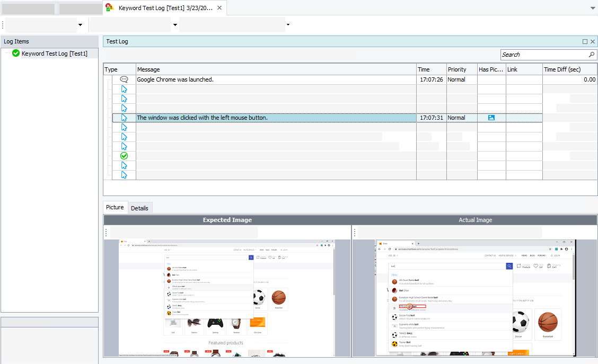Click the status icon on the Keyword Test Log tab
This screenshot has width=598, height=364.
coord(109,8)
